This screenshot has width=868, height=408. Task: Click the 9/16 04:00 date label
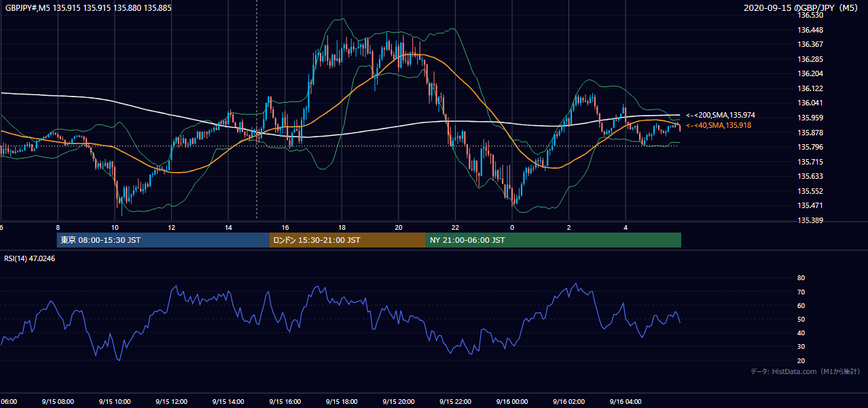[x=626, y=401]
